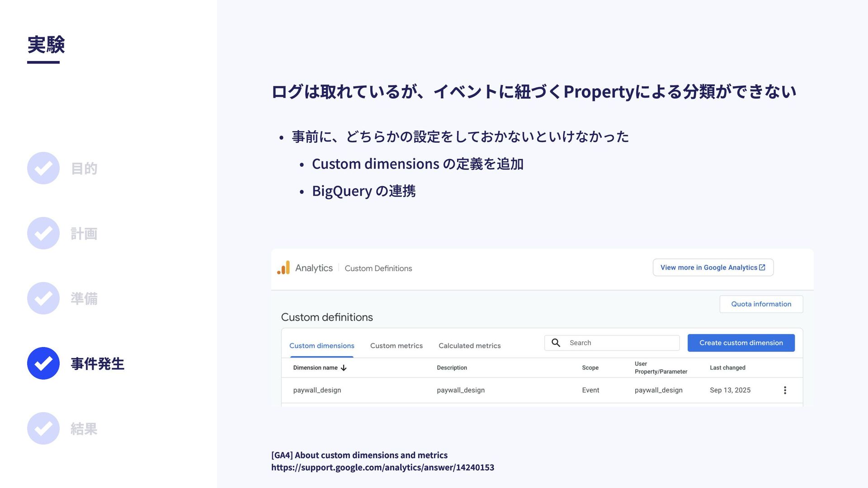Click the User Property/Parameter column header
Viewport: 868px width, 488px height.
pyautogui.click(x=661, y=368)
